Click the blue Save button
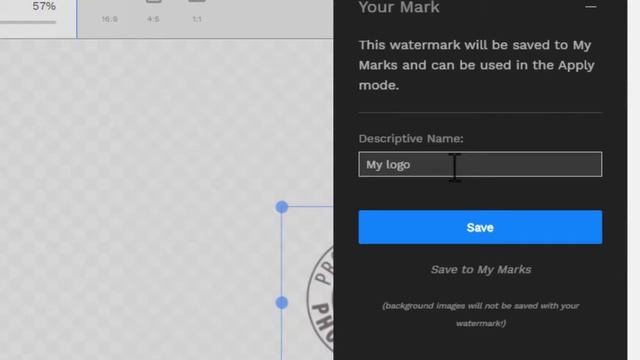This screenshot has height=360, width=640. click(480, 227)
